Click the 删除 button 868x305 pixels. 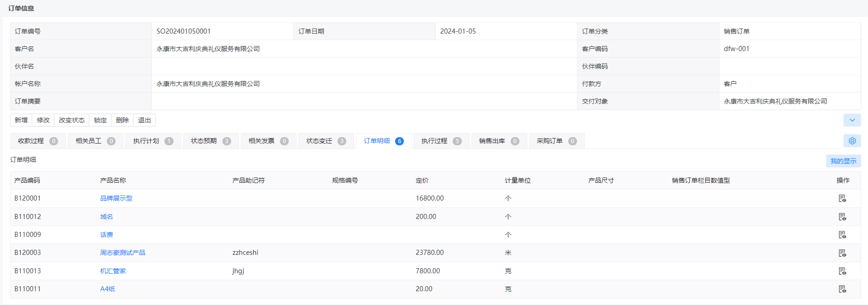122,120
